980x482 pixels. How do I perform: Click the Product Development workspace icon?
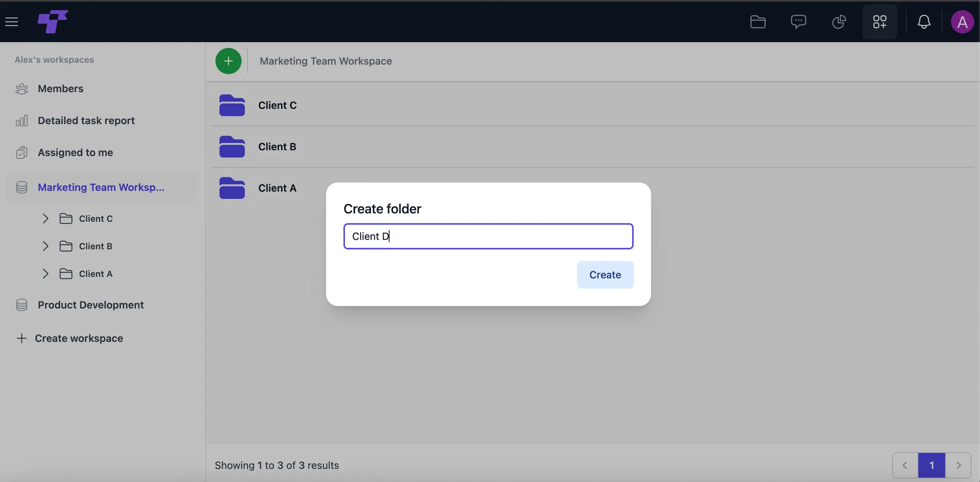(x=22, y=305)
